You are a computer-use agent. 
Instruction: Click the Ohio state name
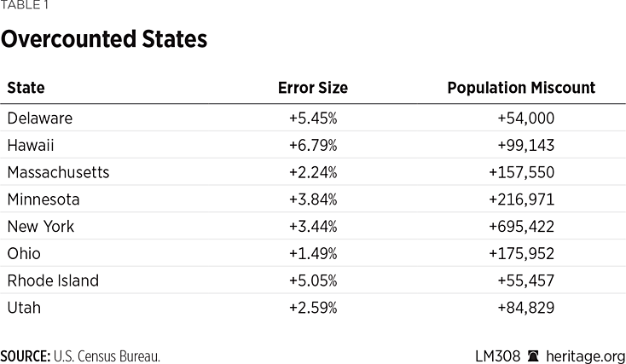(24, 254)
